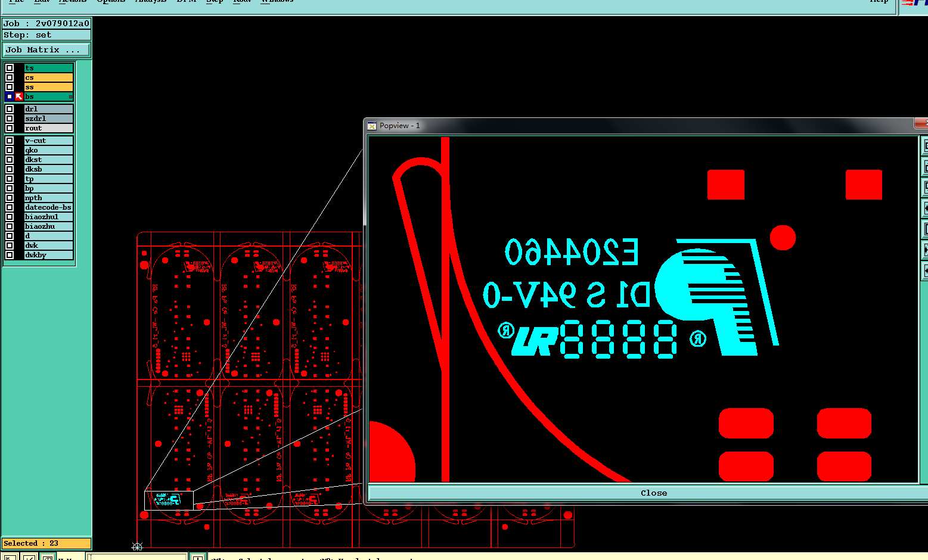
Task: Select the biaozhu1 layer name
Action: pos(48,217)
